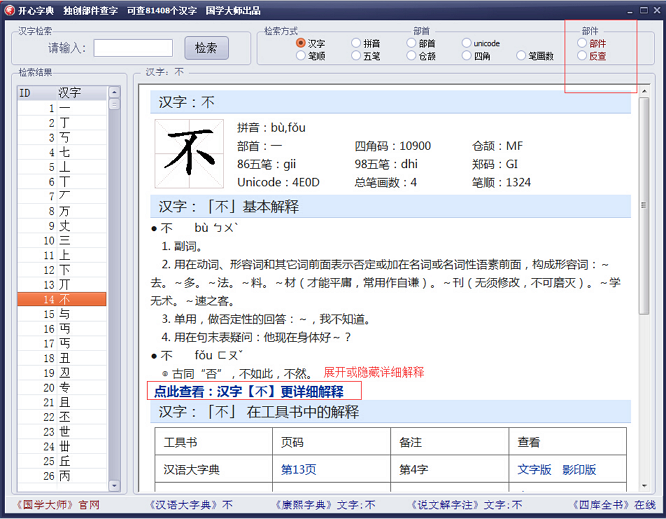This screenshot has width=666, height=519.
Task: Click the 汉语大字典 table cell
Action: (x=214, y=470)
